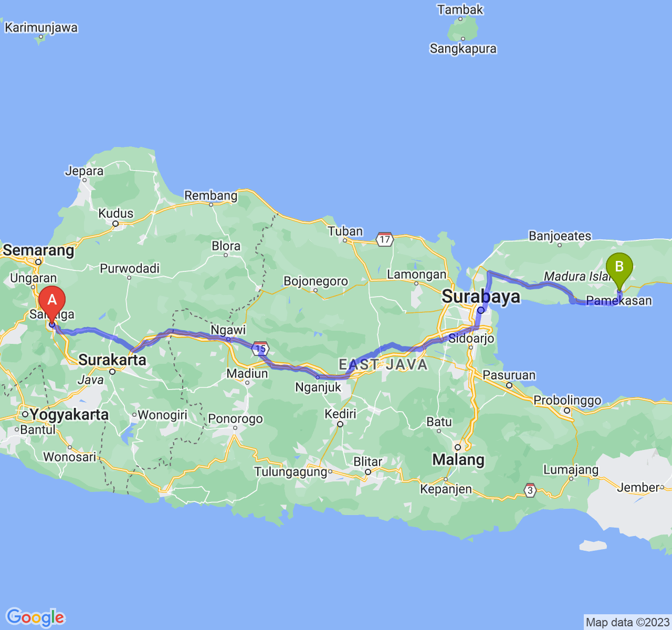This screenshot has height=630, width=672.
Task: Click the Probolinggo town label
Action: click(568, 400)
